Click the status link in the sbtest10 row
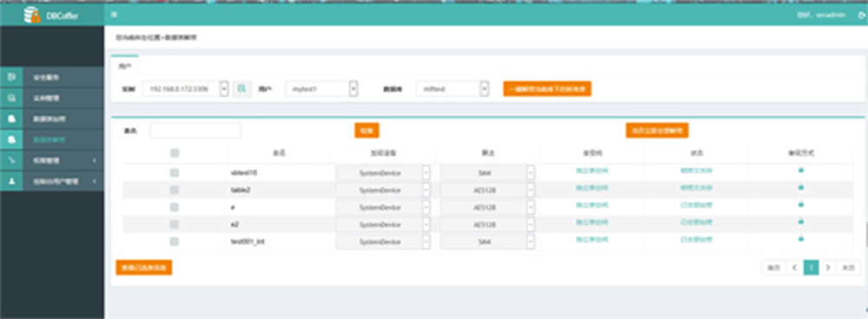The image size is (868, 319). (x=696, y=170)
